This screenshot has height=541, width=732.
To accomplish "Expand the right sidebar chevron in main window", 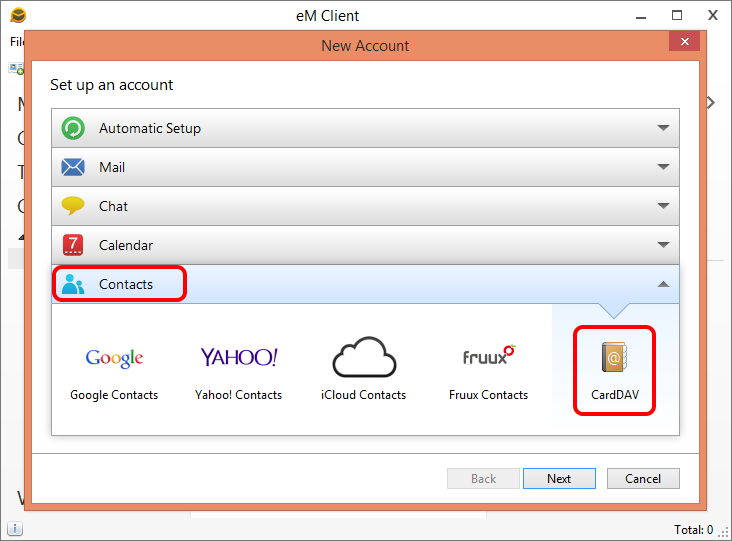I will tap(711, 102).
